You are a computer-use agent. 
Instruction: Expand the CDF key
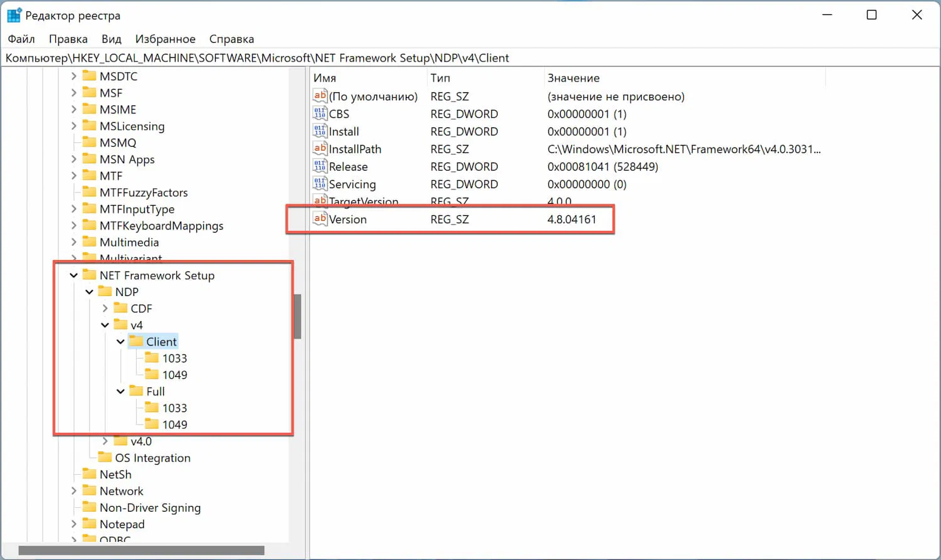(105, 309)
